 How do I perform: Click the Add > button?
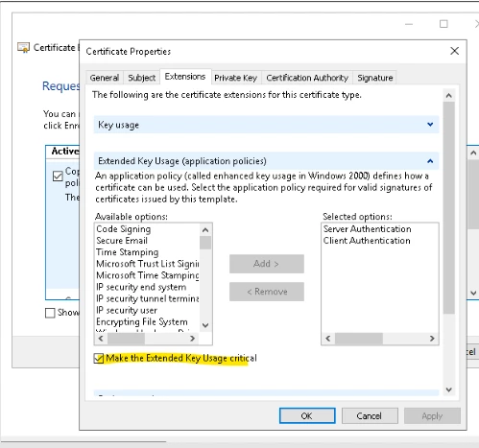pos(267,264)
